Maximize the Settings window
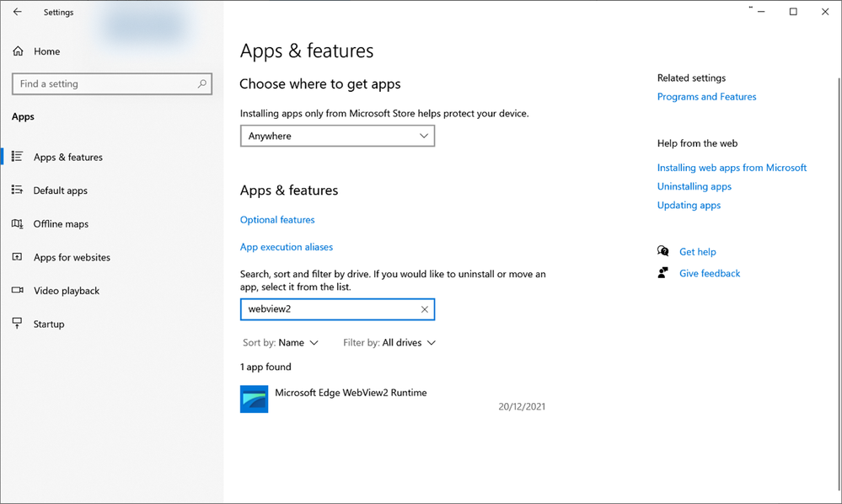842x504 pixels. pyautogui.click(x=793, y=12)
